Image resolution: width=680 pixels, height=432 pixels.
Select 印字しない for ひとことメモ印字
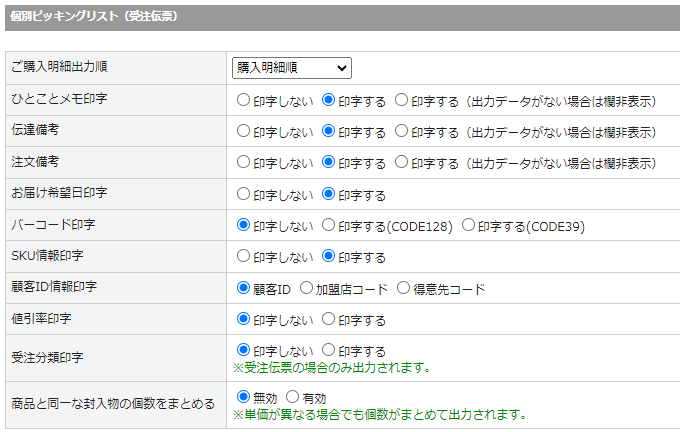pos(243,100)
